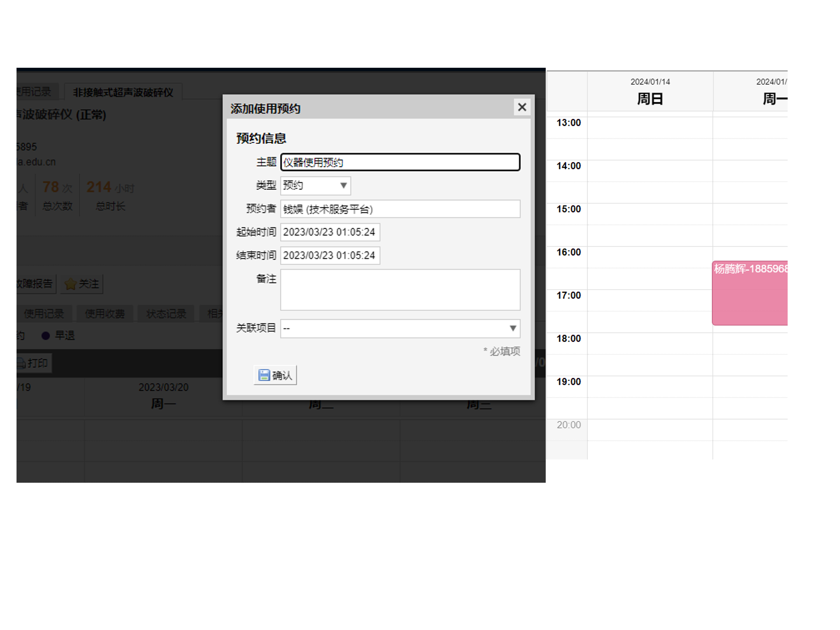Open the 状态记录 tab
Viewport: 840px width, 630px height.
166,314
